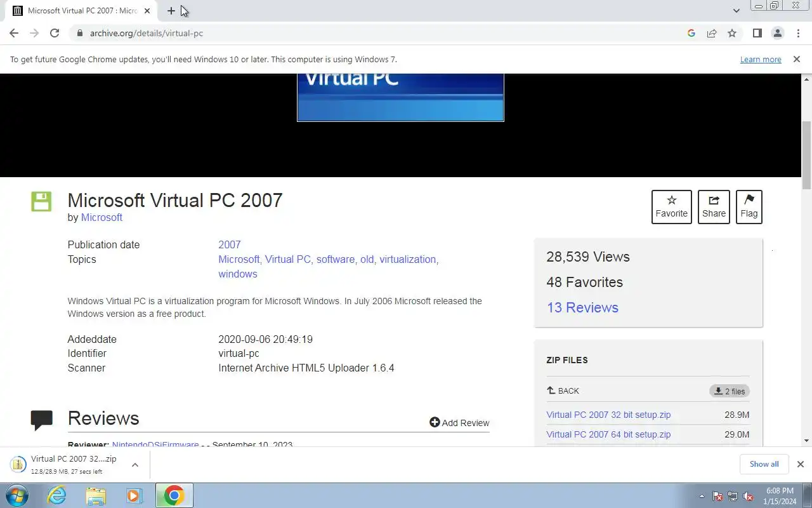Image resolution: width=812 pixels, height=508 pixels.
Task: Click the Reviews speech bubble icon
Action: coord(42,420)
